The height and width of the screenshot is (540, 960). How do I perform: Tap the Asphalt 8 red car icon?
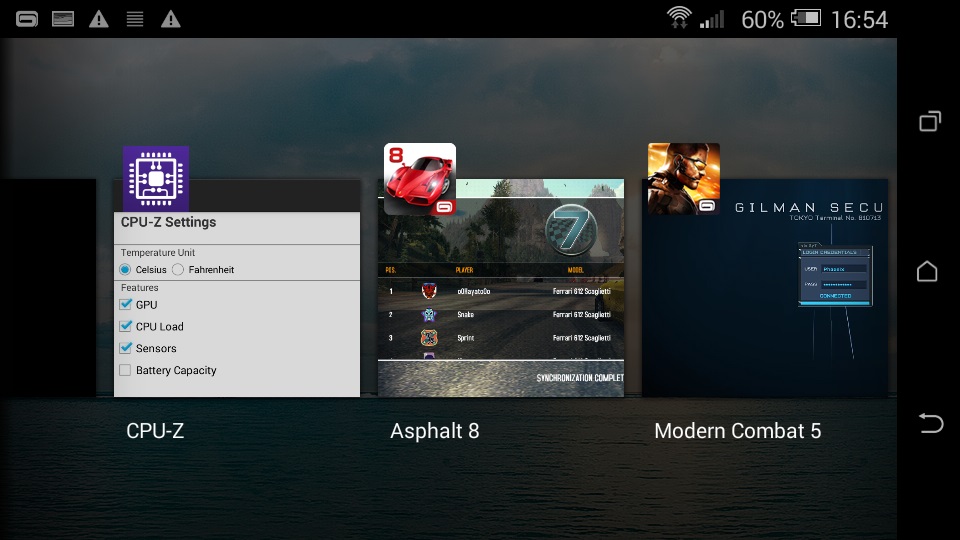420,179
